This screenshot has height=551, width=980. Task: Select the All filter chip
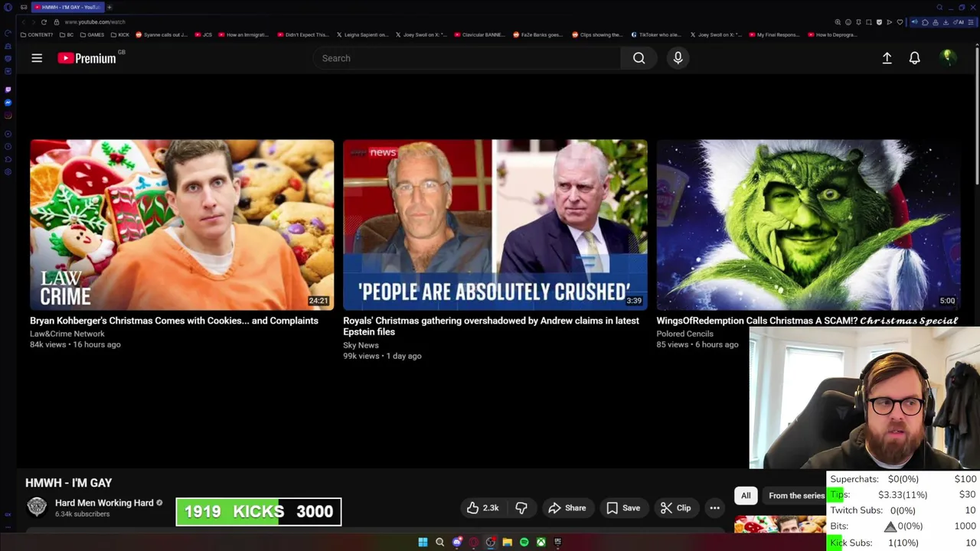pos(746,495)
